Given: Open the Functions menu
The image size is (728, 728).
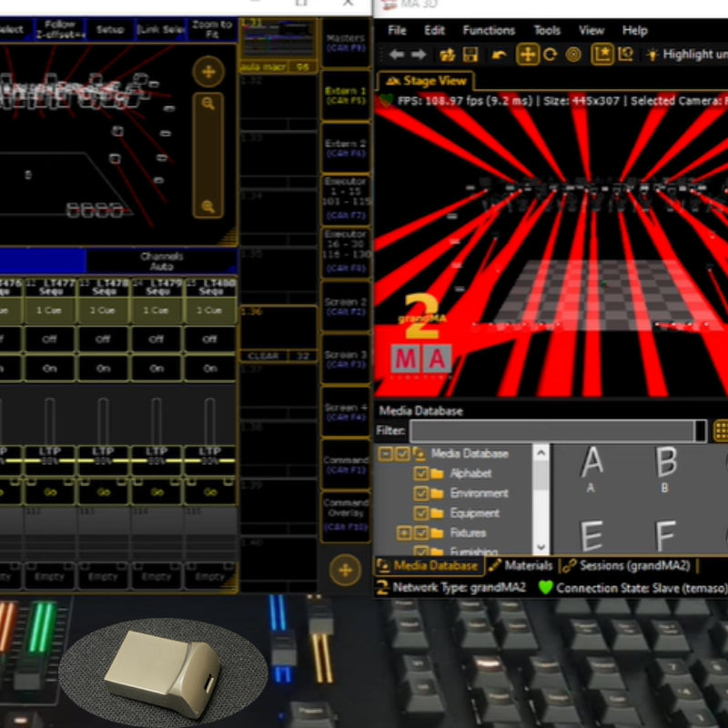Looking at the screenshot, I should (489, 30).
